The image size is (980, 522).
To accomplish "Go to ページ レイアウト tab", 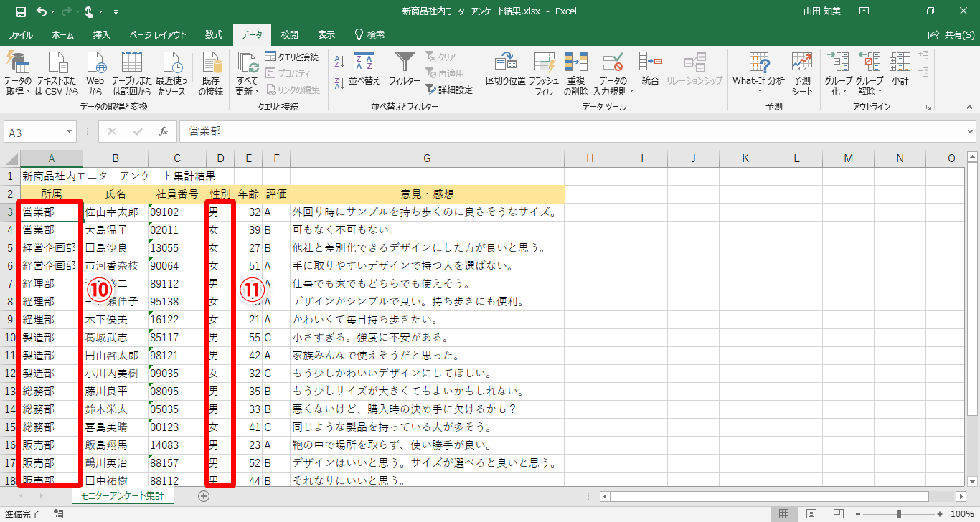I will click(158, 34).
